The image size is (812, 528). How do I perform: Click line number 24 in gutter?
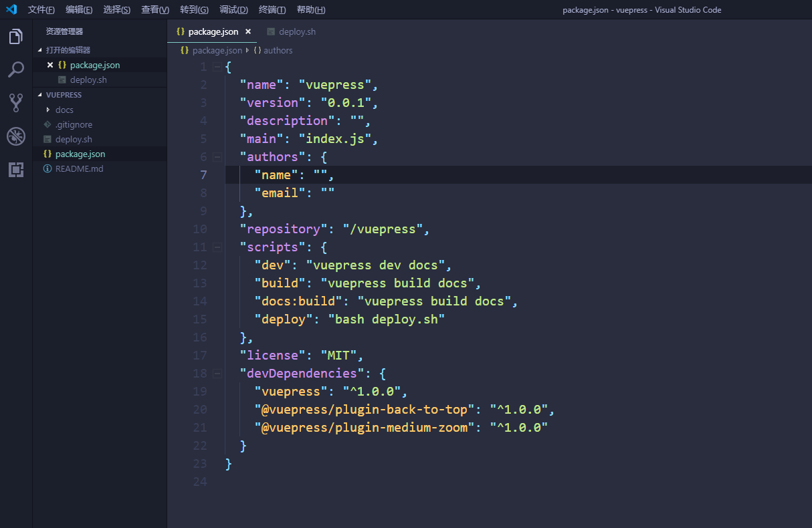[x=199, y=482]
